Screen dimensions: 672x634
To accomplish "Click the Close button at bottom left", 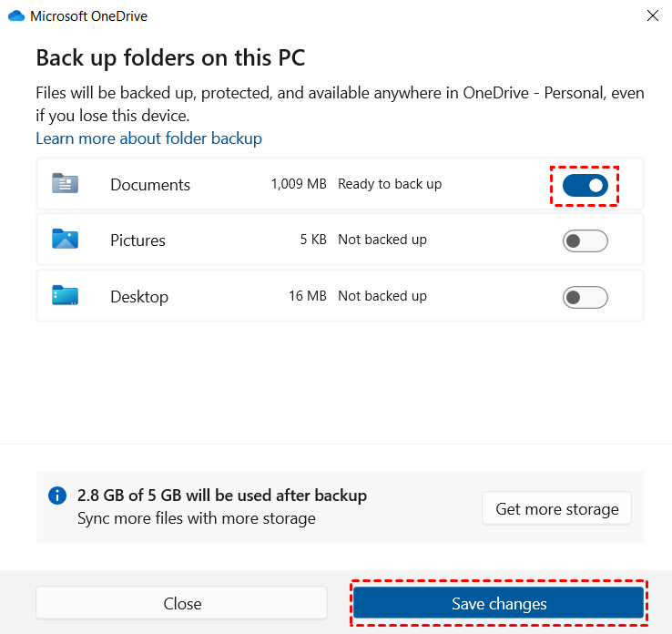I will [x=182, y=604].
